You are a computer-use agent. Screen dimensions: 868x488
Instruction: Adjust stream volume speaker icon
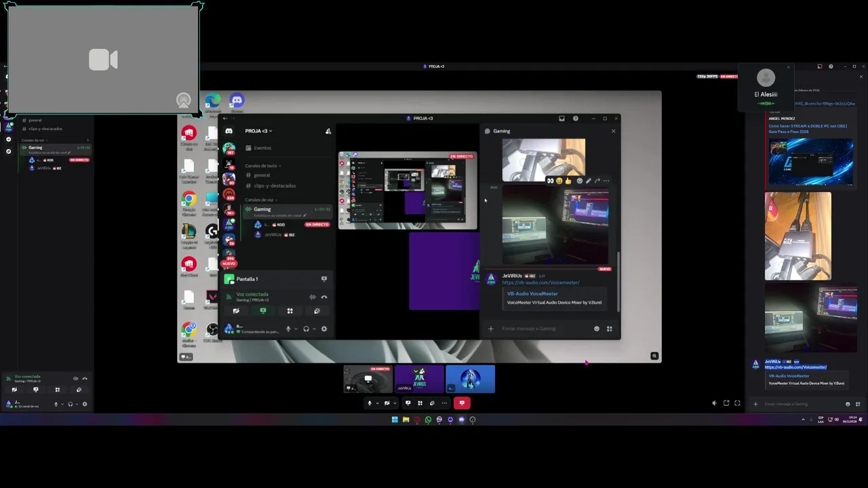[x=714, y=403]
